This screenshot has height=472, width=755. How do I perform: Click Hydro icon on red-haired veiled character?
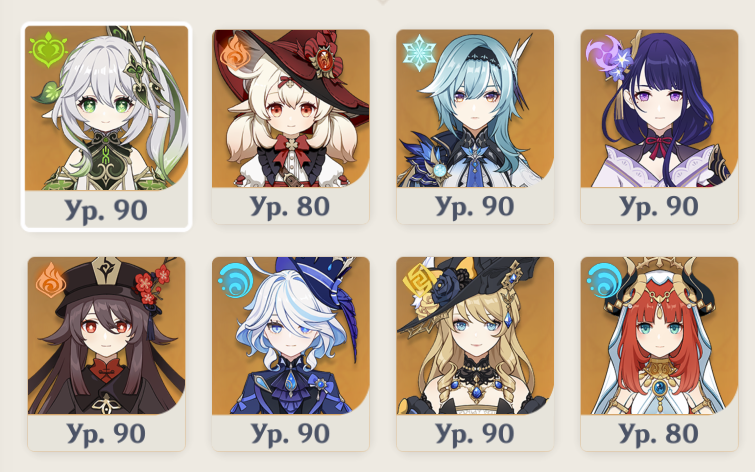604,280
